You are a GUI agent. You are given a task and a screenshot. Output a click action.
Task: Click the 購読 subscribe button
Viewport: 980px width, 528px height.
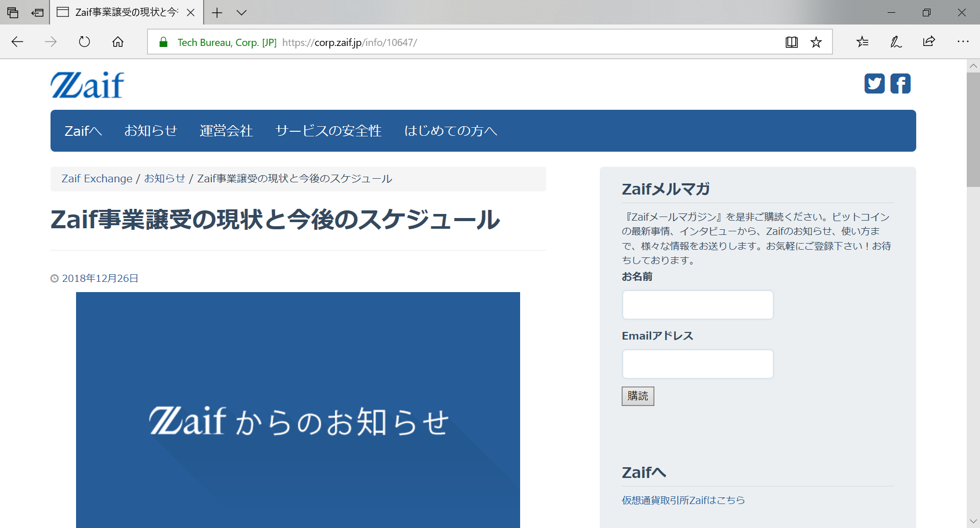tap(638, 396)
